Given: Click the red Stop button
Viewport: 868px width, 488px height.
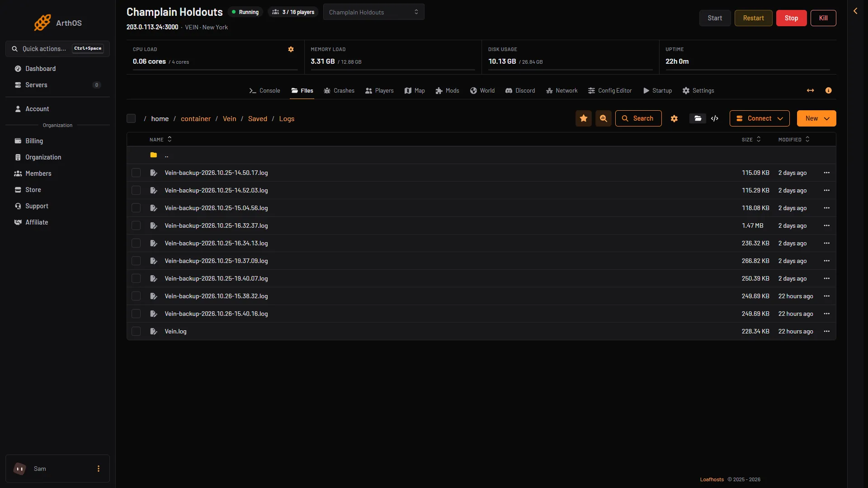Looking at the screenshot, I should tap(792, 18).
